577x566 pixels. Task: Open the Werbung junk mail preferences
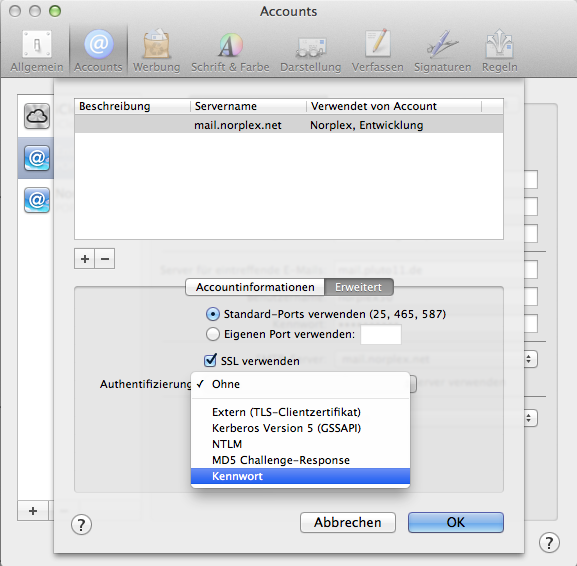tap(156, 52)
